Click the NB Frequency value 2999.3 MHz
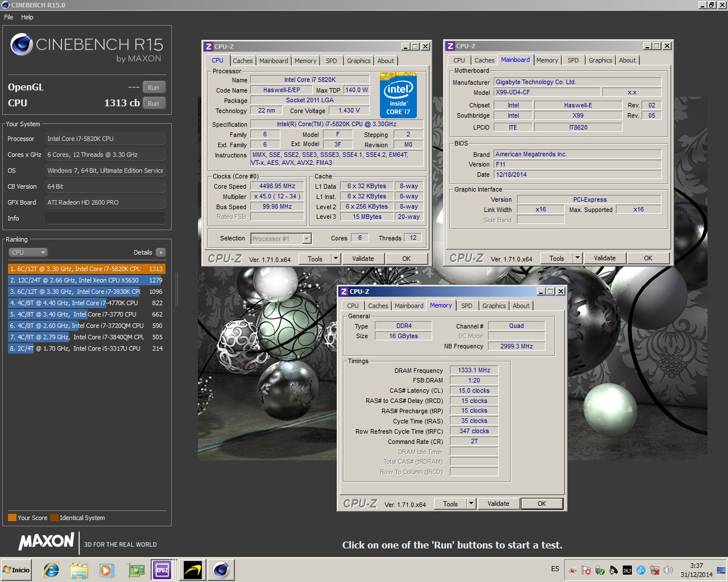This screenshot has height=582, width=728. click(x=516, y=346)
